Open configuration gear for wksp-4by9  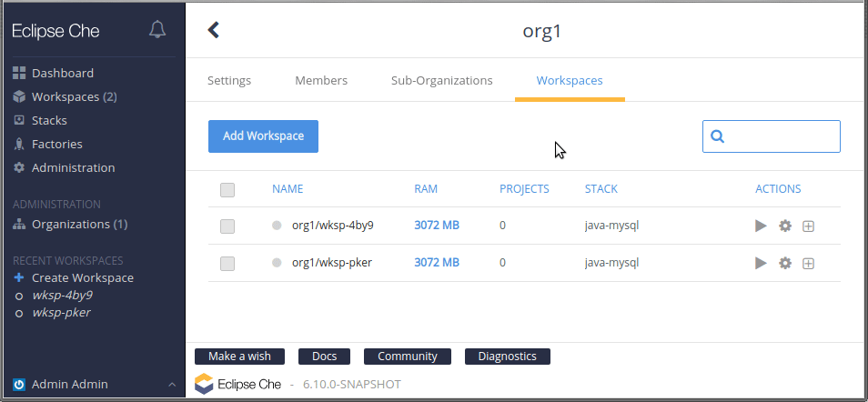point(785,226)
